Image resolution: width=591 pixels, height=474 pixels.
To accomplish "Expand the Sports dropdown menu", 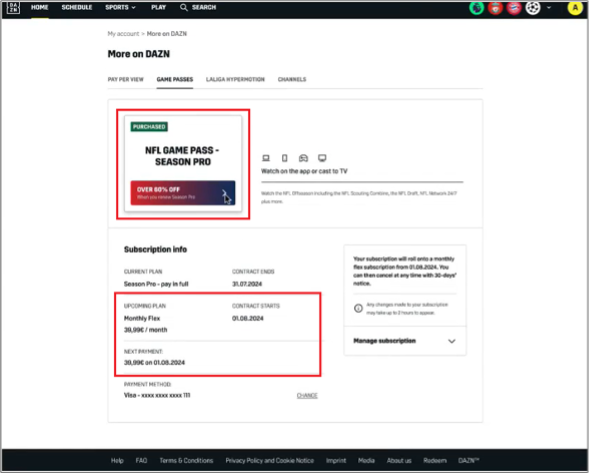I will [x=121, y=8].
